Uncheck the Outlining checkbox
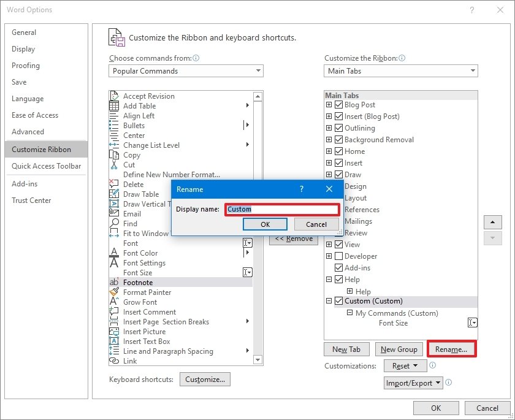 tap(338, 128)
